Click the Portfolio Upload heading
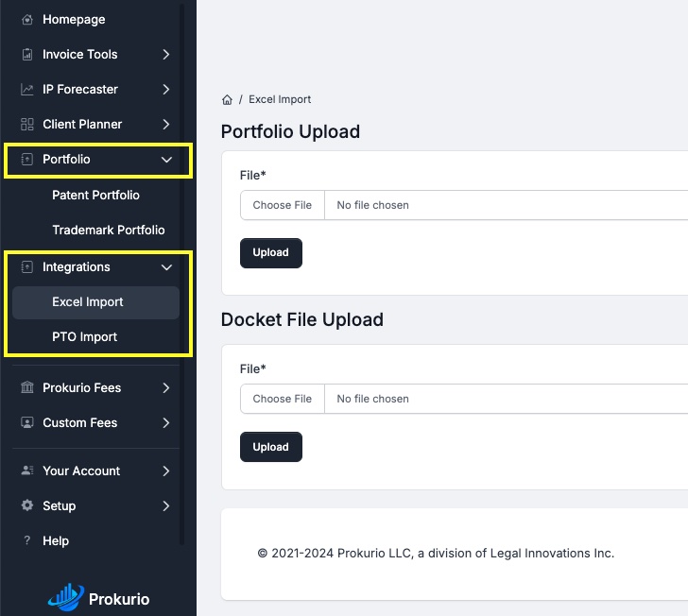 point(290,131)
